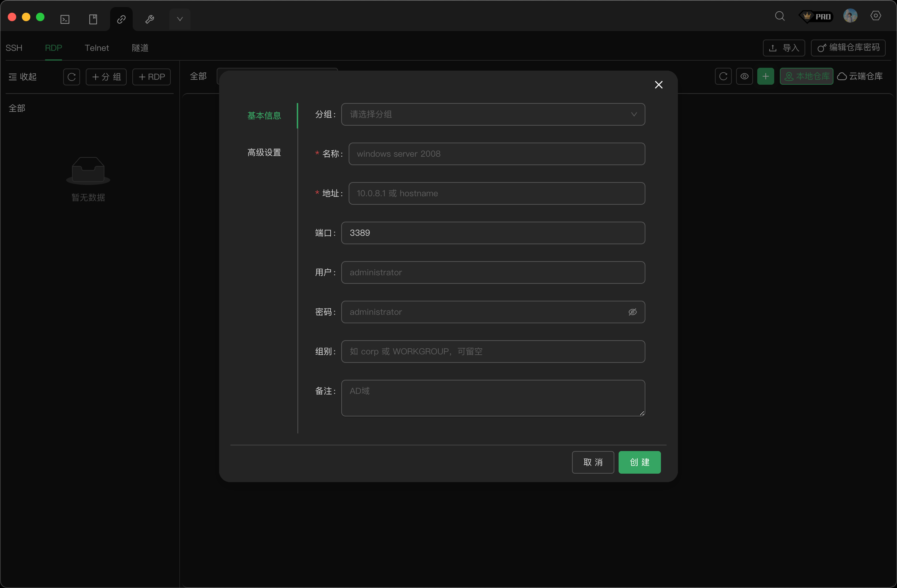Switch to 云端仓库 cloud repository
897x588 pixels.
click(860, 77)
